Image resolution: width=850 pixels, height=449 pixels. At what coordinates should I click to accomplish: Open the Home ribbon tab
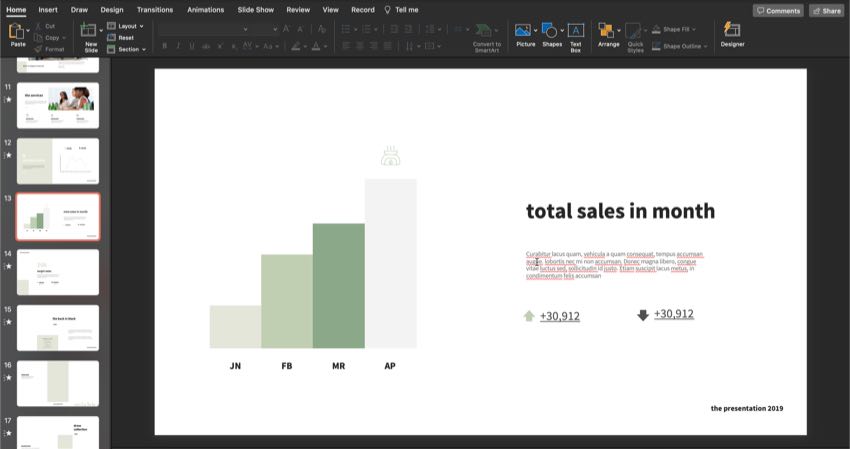(16, 10)
